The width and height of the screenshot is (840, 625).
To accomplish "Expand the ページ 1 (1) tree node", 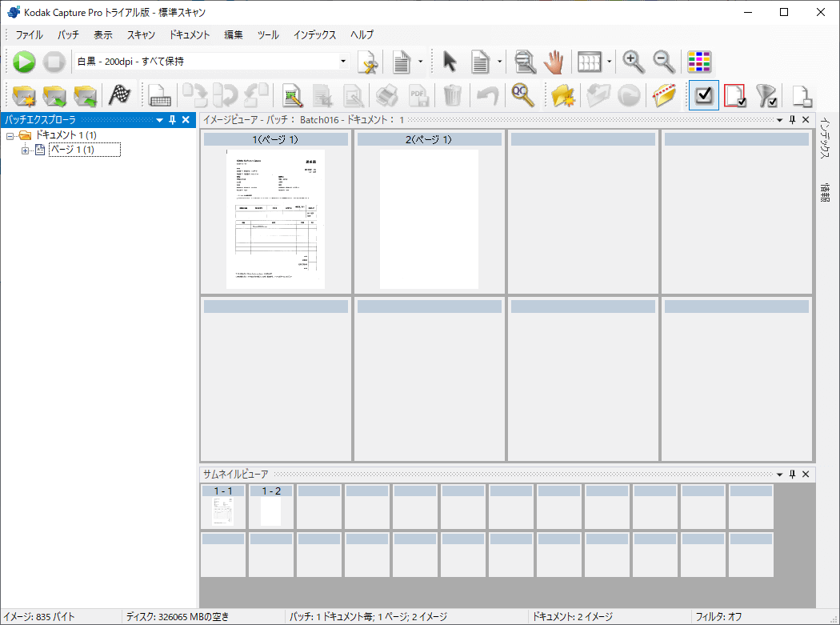I will pos(26,150).
